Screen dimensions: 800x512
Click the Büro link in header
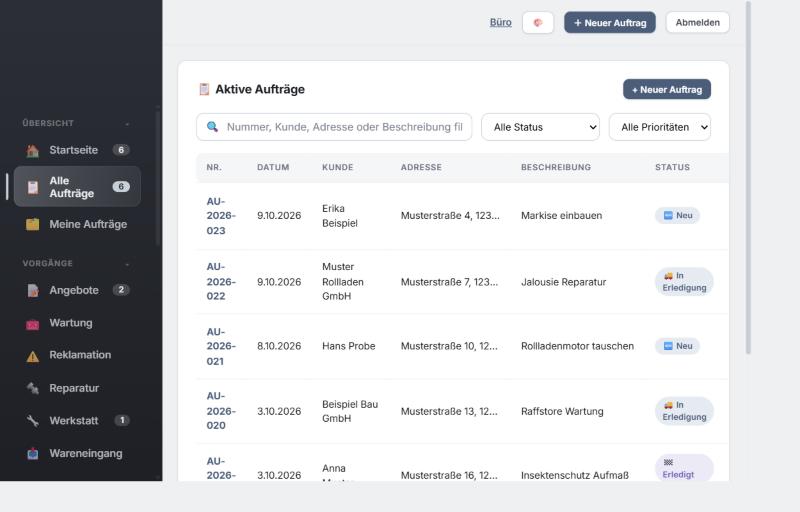(501, 22)
